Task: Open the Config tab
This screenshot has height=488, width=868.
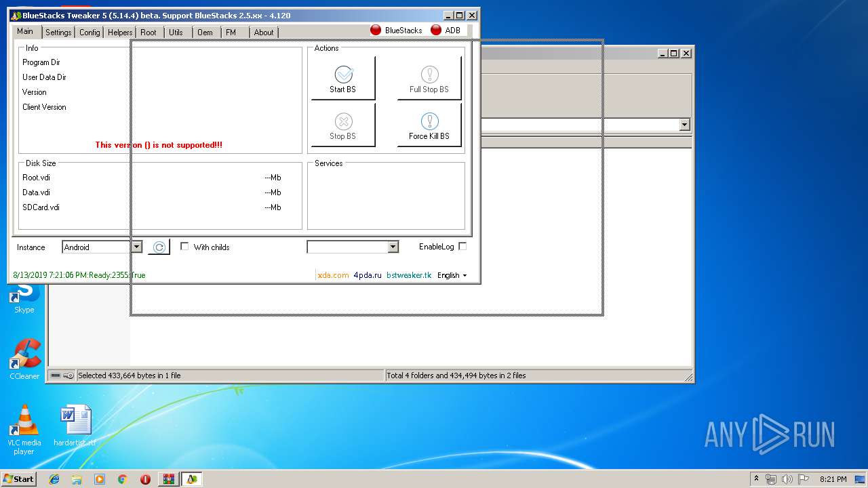Action: click(90, 33)
